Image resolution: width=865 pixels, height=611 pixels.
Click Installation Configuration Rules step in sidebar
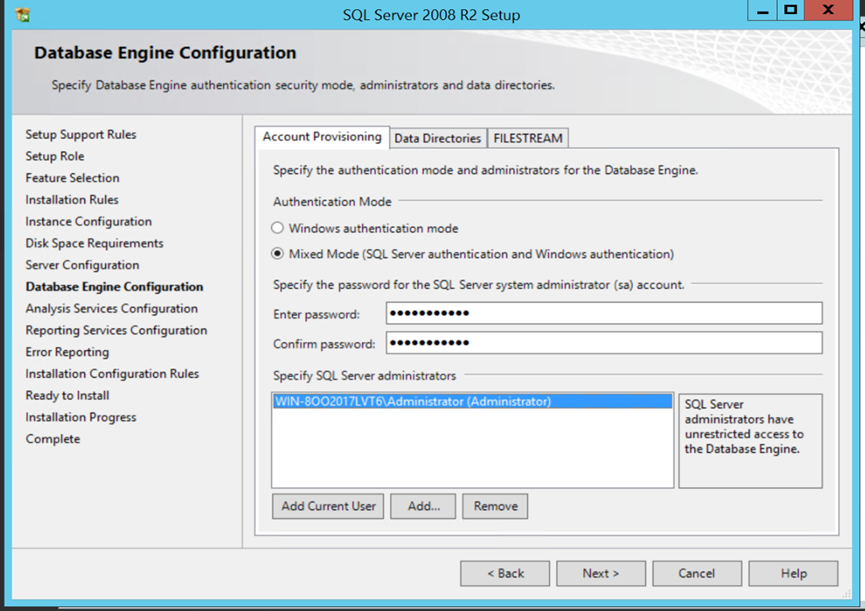pyautogui.click(x=112, y=374)
